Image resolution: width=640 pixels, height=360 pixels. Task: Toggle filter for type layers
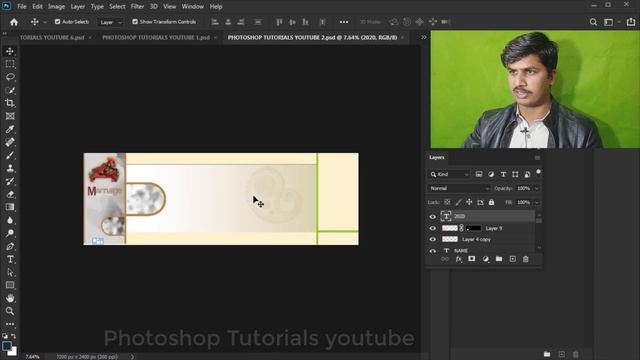coord(503,174)
